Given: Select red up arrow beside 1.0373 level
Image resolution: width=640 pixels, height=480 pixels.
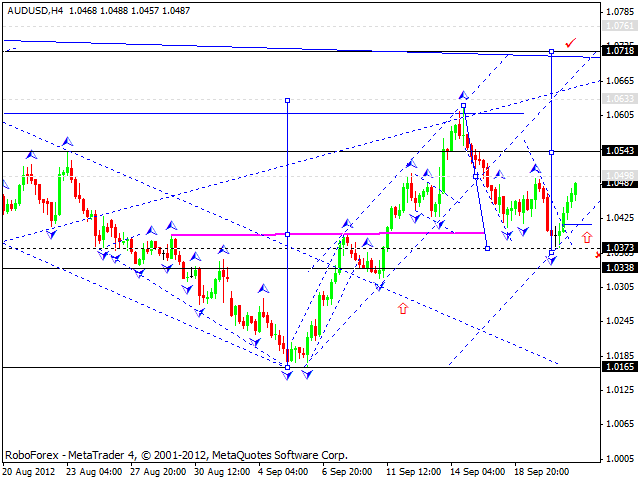Looking at the screenshot, I should coord(587,237).
